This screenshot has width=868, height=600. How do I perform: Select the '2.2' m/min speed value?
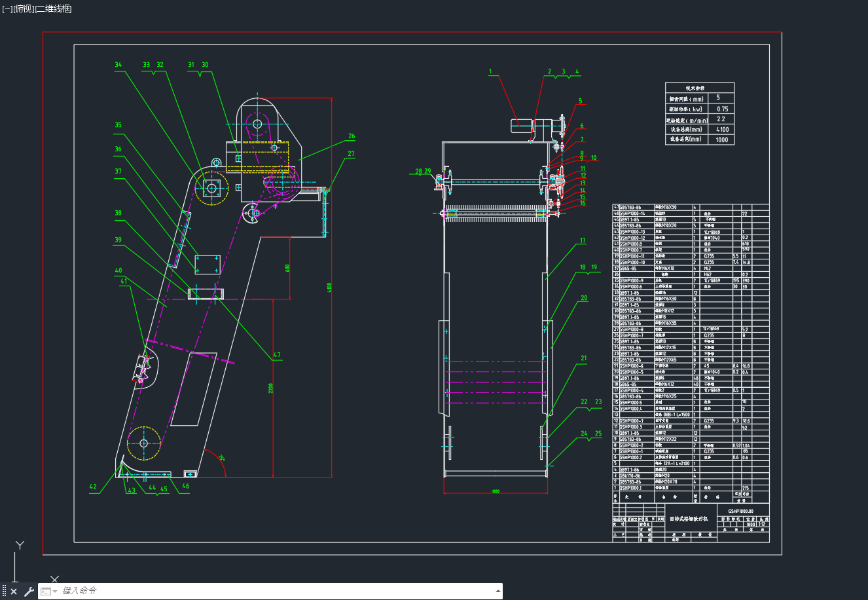pyautogui.click(x=721, y=119)
